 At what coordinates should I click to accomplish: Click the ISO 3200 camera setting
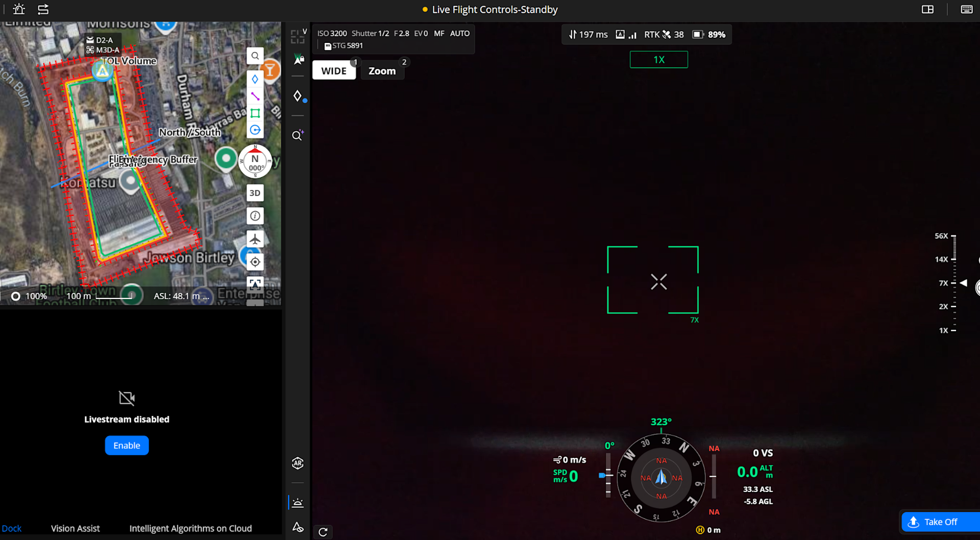click(x=332, y=33)
